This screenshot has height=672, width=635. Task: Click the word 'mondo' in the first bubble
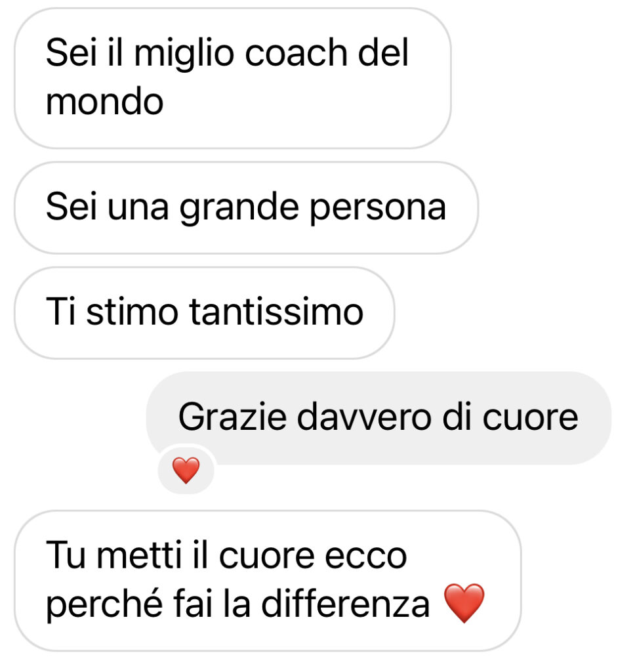104,102
